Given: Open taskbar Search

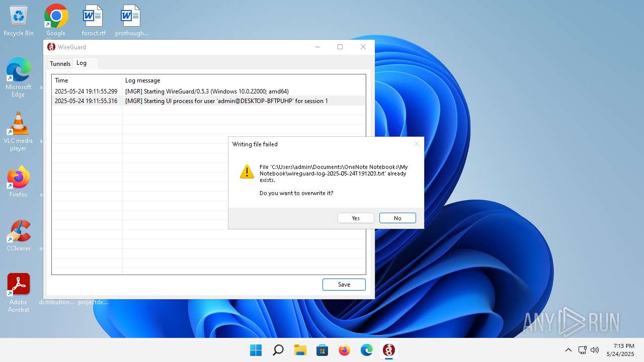Looking at the screenshot, I should pos(278,350).
